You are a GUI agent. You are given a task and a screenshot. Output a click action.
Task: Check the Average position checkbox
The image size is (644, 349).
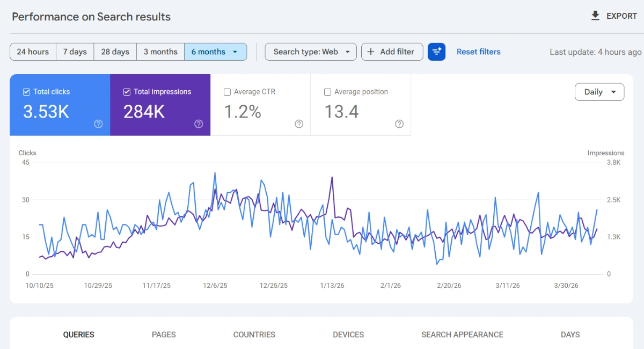click(x=327, y=91)
